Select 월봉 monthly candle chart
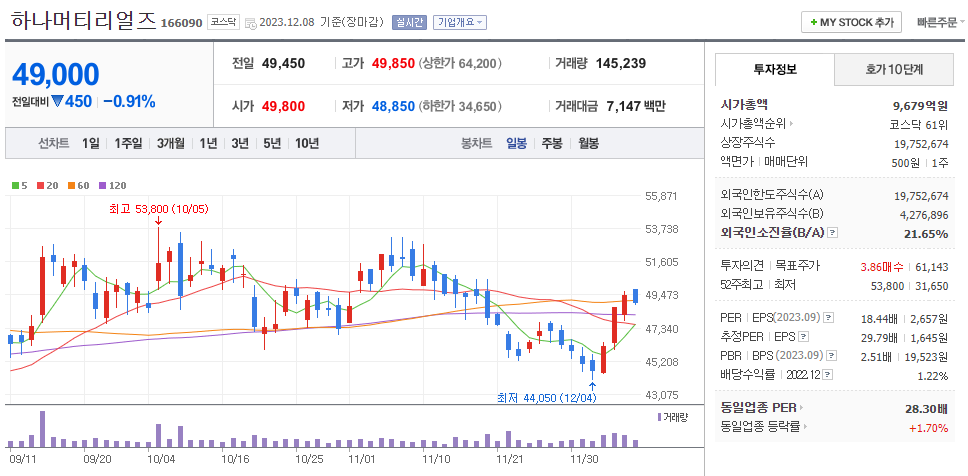The height and width of the screenshot is (476, 968). click(x=588, y=143)
